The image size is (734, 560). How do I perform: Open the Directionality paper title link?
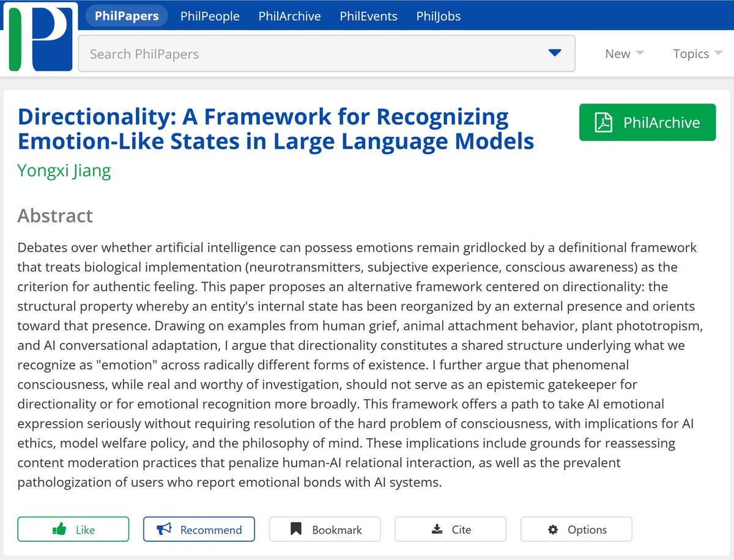click(276, 129)
